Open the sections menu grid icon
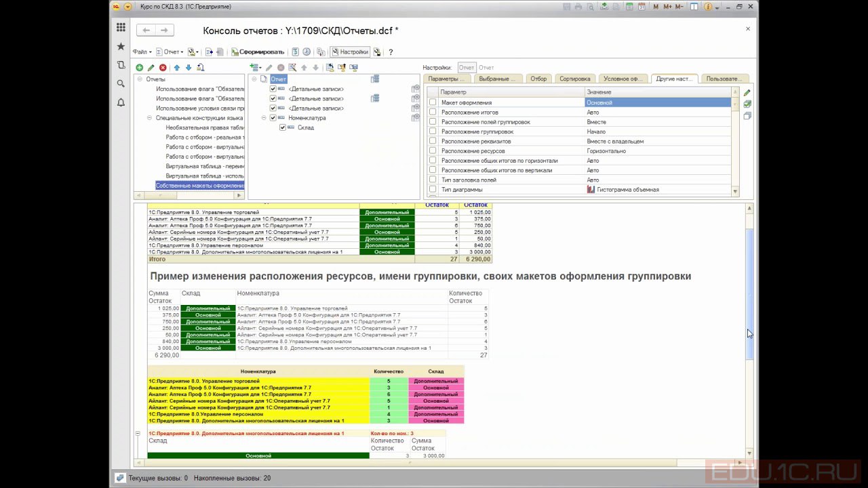Screen dimensions: 868x488 [121, 27]
